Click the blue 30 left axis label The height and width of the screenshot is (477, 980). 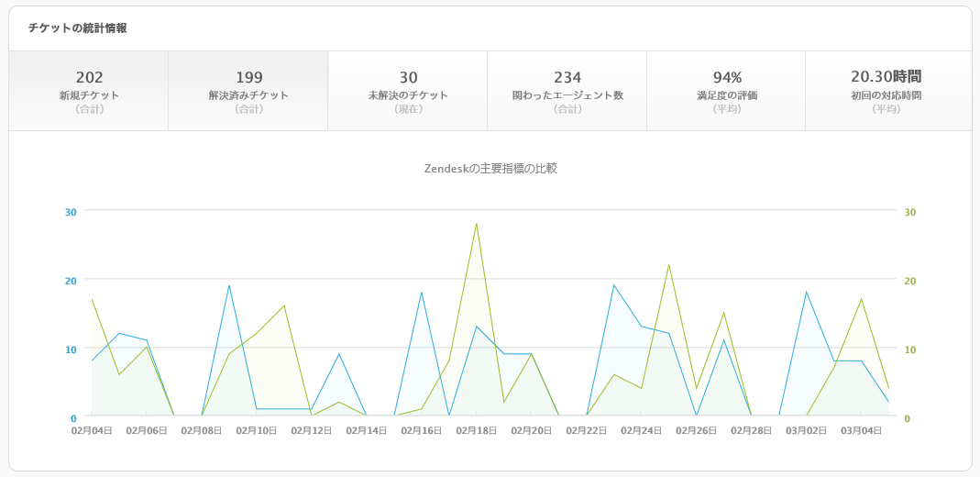pyautogui.click(x=71, y=212)
